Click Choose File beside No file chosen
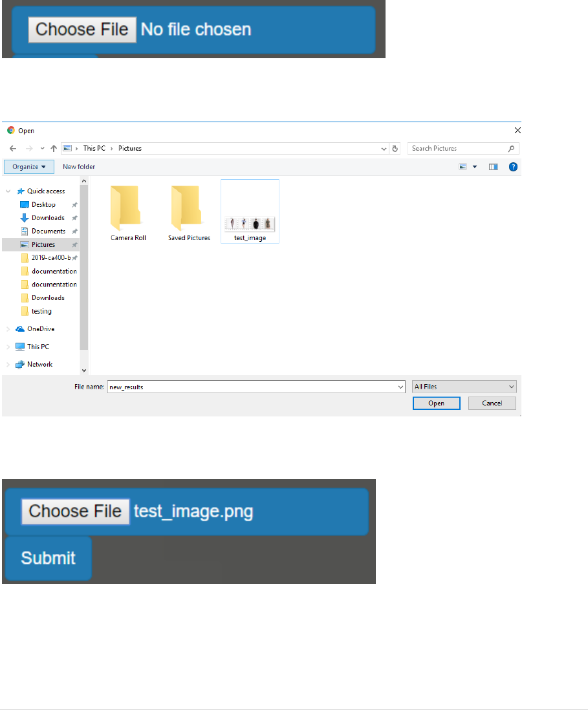The width and height of the screenshot is (588, 710). [x=82, y=30]
